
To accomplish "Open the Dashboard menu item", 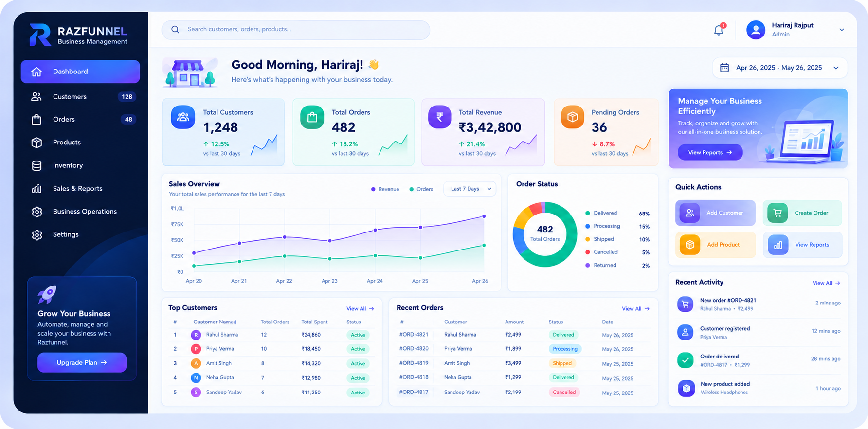I will point(80,71).
